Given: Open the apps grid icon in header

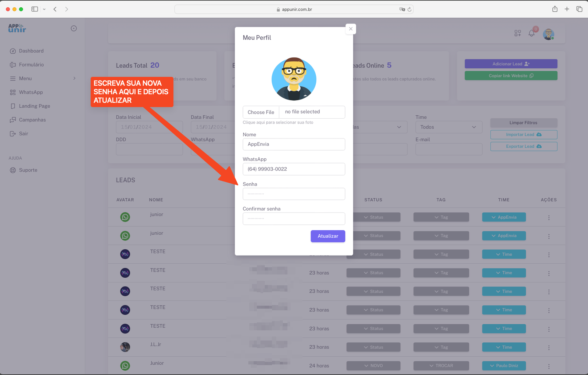Looking at the screenshot, I should click(517, 33).
